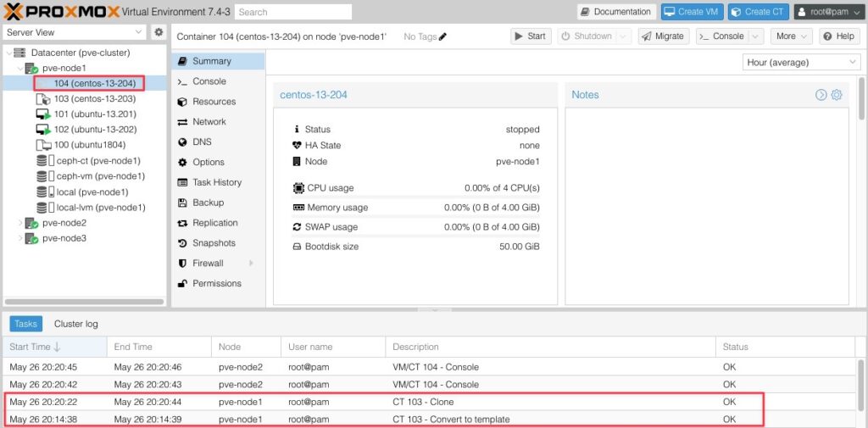868x428 pixels.
Task: Select the CT 103 - Clone task row
Action: 429,402
